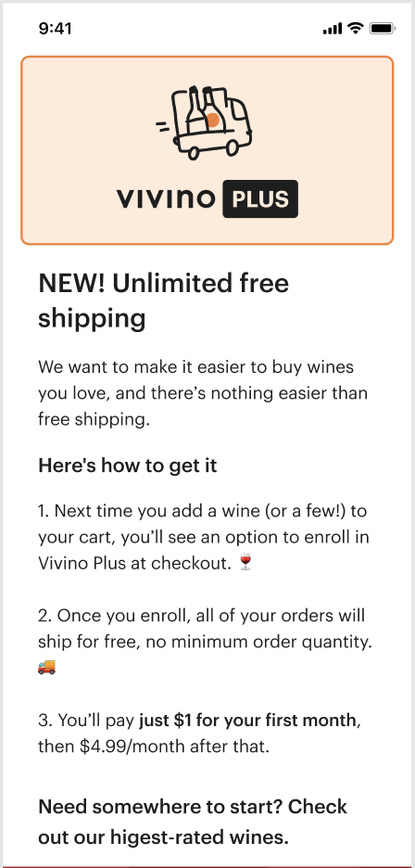Tap the orange dot on the bottle illustration
The width and height of the screenshot is (415, 868).
point(212,120)
